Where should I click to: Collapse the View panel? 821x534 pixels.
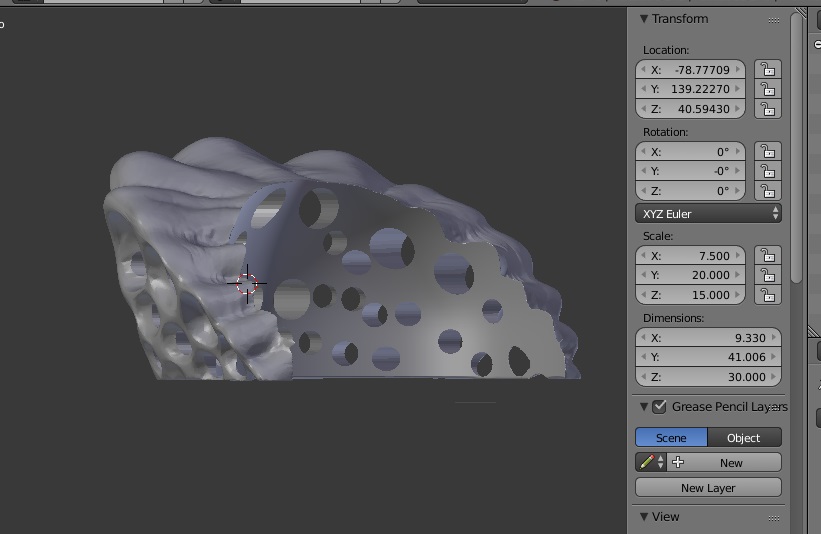(x=644, y=517)
